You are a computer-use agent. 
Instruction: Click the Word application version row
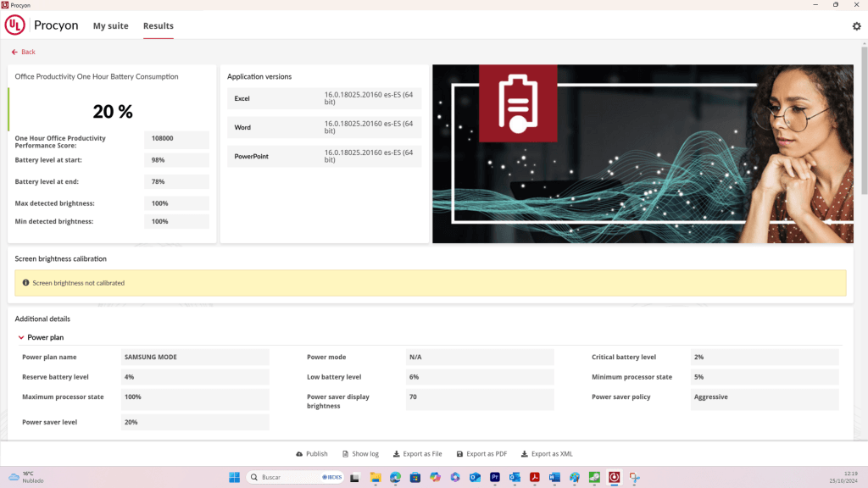pos(324,127)
